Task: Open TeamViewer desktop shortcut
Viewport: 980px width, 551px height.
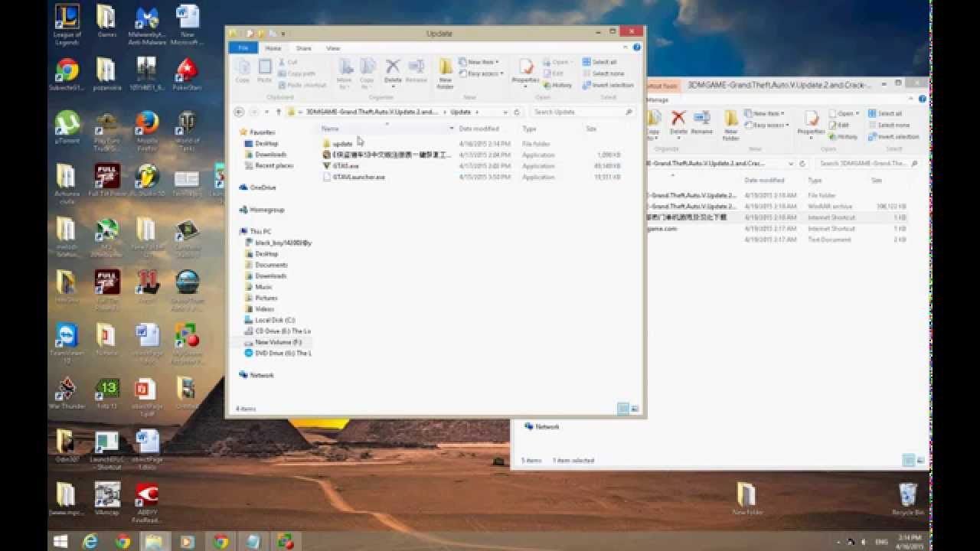Action: click(x=67, y=342)
